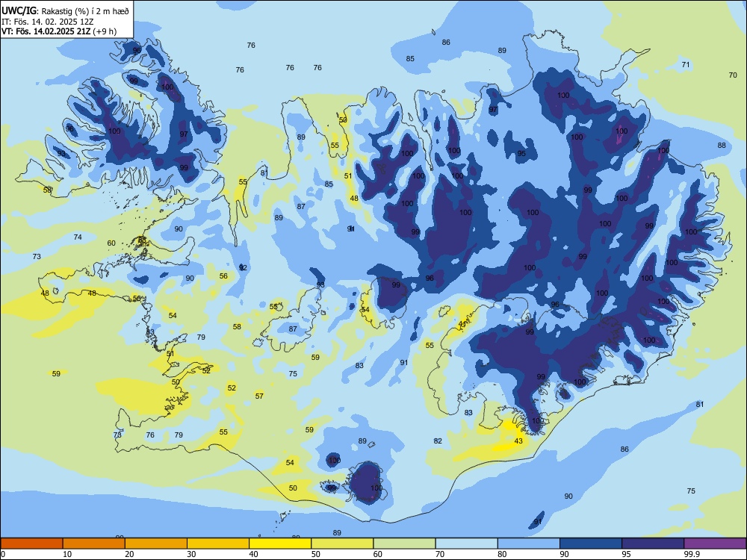Click the "IT: Fös. 14. 02. 2025 12Z" line
Screen dimensions: 747x560
[48, 22]
